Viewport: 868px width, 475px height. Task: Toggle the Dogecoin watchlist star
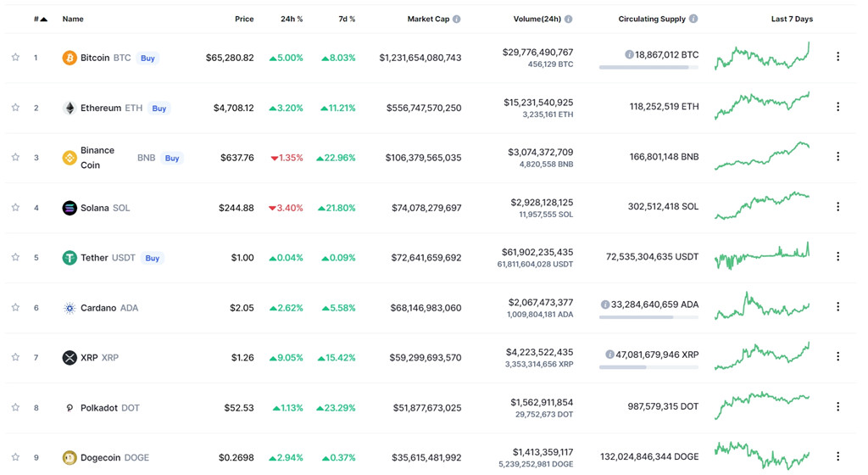15,457
